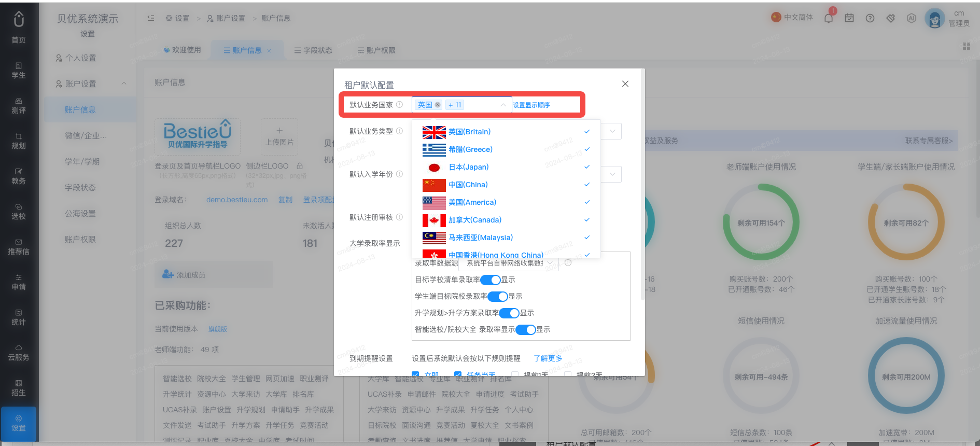Switch to the 字段状态 tab
The image size is (980, 446).
coord(313,50)
